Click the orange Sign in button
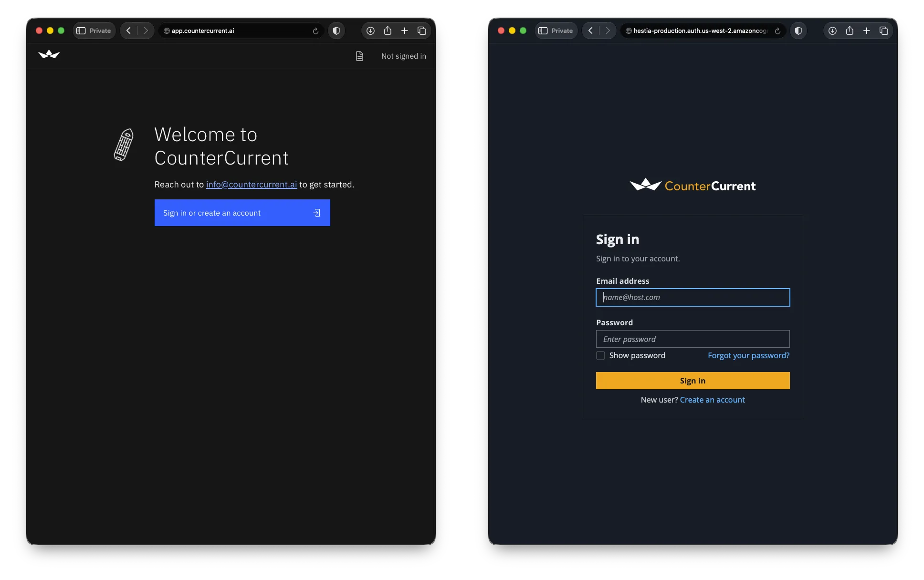Image resolution: width=924 pixels, height=580 pixels. pyautogui.click(x=693, y=381)
